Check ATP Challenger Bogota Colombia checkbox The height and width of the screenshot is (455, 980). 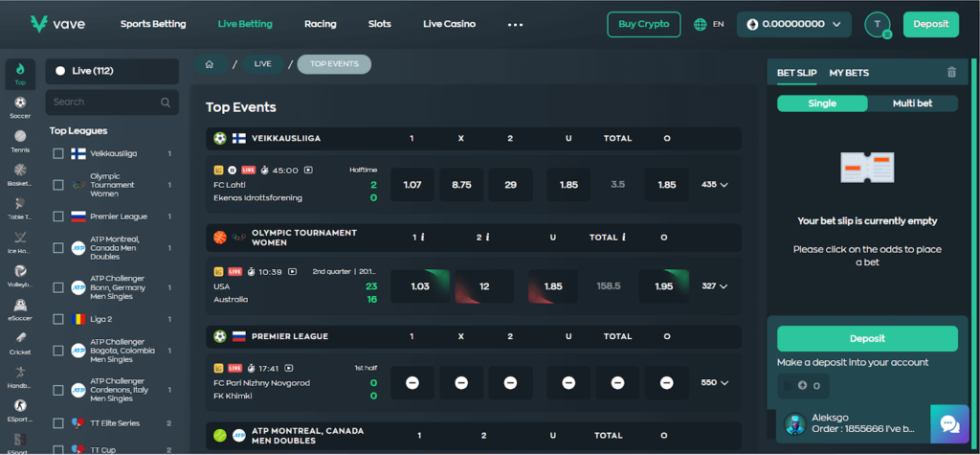point(58,351)
